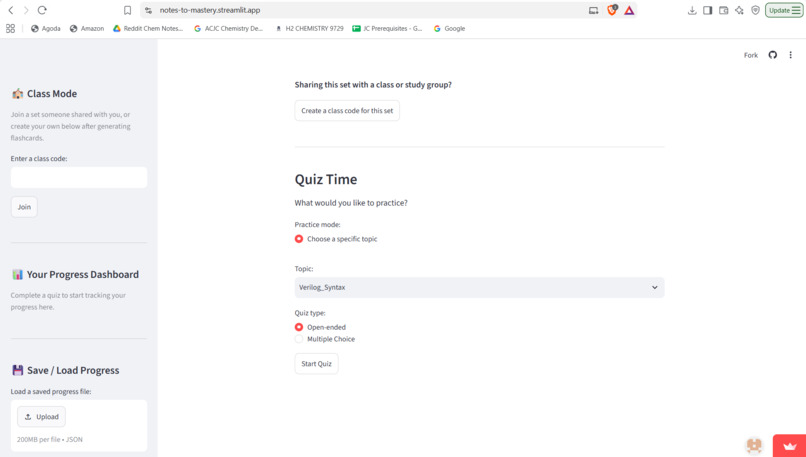Screen dimensions: 806x457
Task: Click the Brave Shields lion icon
Action: click(x=612, y=10)
